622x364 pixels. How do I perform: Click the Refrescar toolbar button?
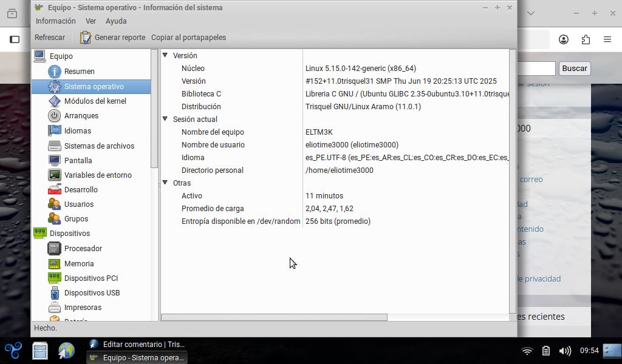50,38
